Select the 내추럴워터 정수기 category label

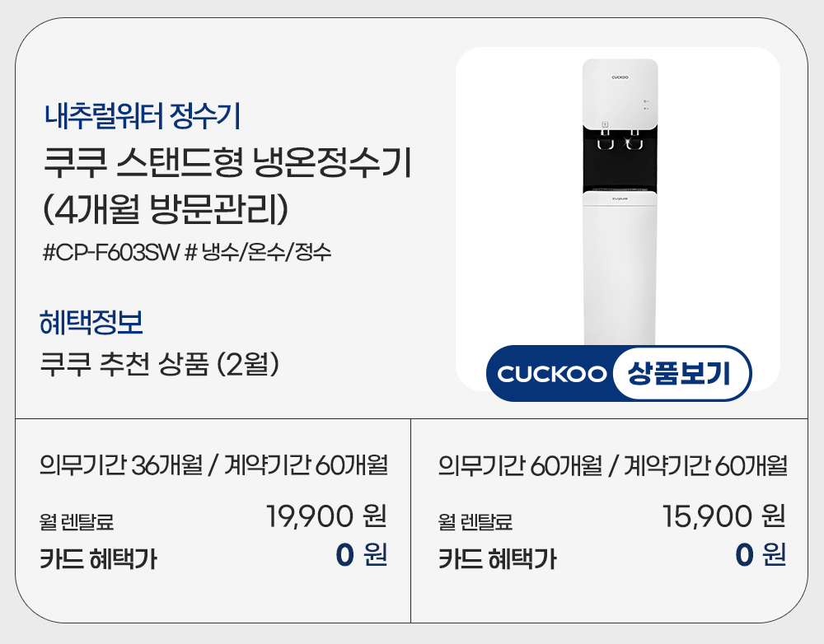pyautogui.click(x=142, y=116)
